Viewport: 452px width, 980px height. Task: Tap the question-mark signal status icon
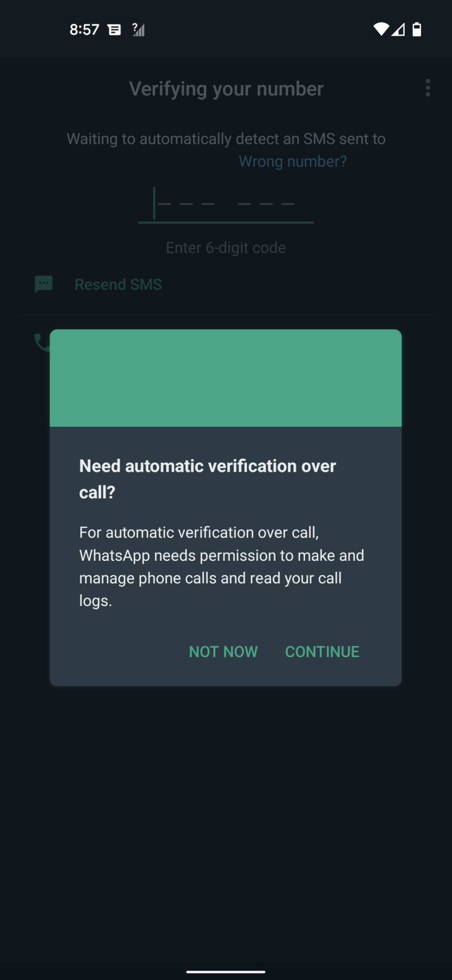click(x=138, y=30)
